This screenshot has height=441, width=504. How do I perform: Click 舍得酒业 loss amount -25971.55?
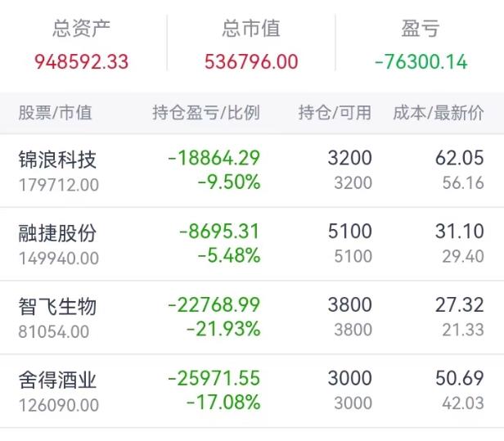click(214, 379)
